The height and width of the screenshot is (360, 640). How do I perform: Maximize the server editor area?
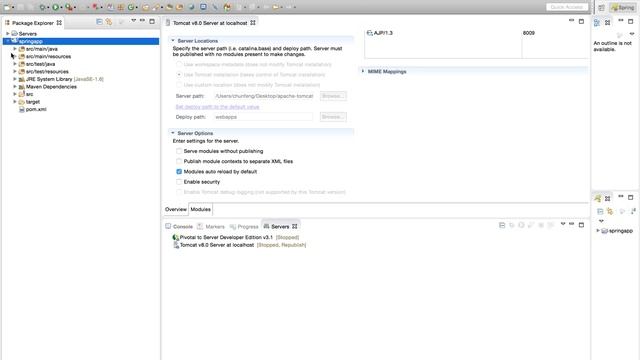pyautogui.click(x=581, y=21)
